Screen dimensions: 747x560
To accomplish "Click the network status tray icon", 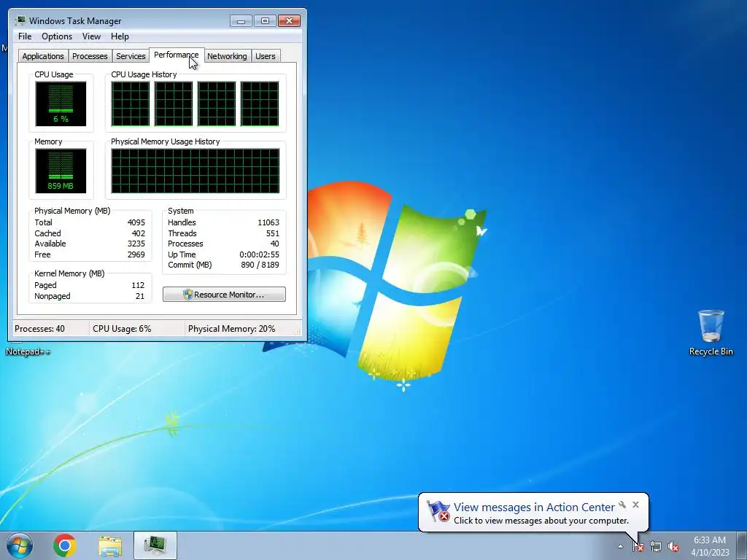I will (656, 547).
